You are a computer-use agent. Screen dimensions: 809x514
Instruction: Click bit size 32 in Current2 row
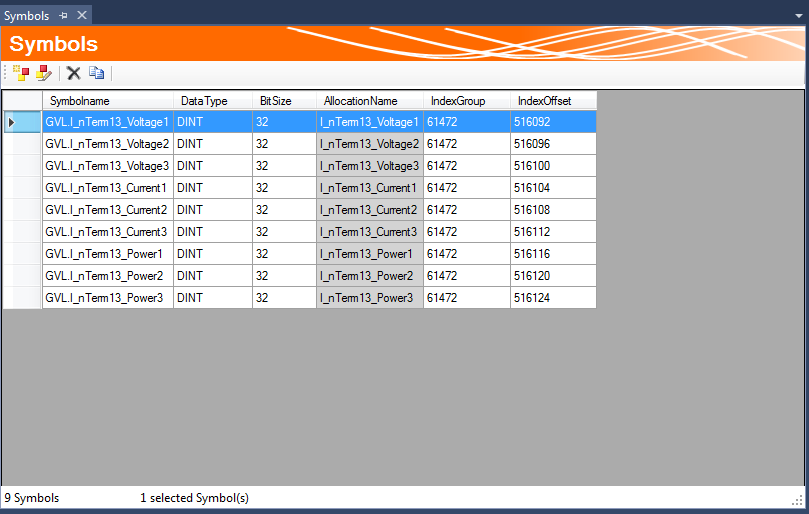pyautogui.click(x=284, y=210)
